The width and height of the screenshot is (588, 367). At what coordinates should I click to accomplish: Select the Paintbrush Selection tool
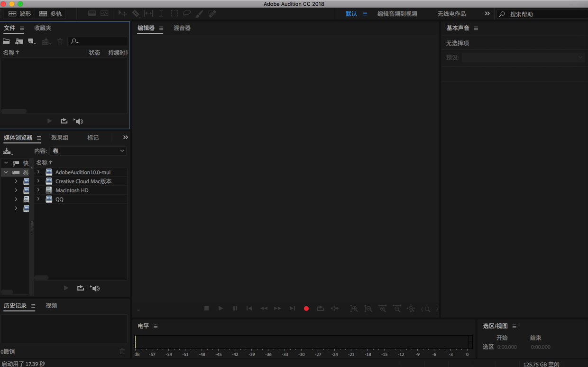199,14
